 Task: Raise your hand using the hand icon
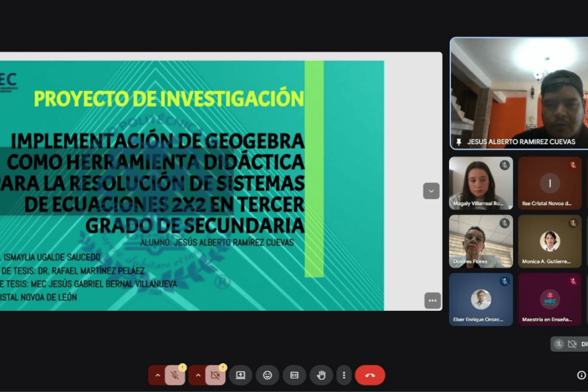click(321, 375)
